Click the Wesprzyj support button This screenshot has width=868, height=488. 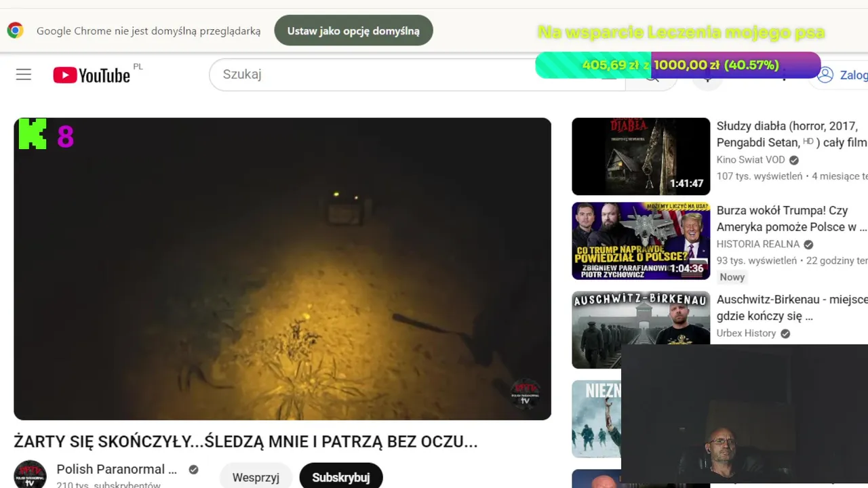[x=256, y=477]
